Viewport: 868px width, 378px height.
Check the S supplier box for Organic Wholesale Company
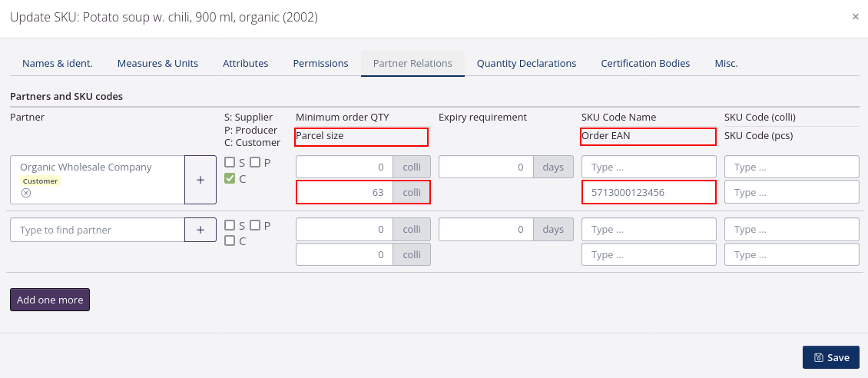point(229,162)
